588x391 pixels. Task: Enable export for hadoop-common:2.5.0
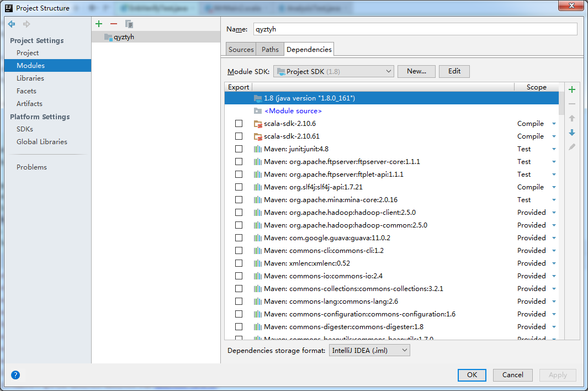(239, 225)
